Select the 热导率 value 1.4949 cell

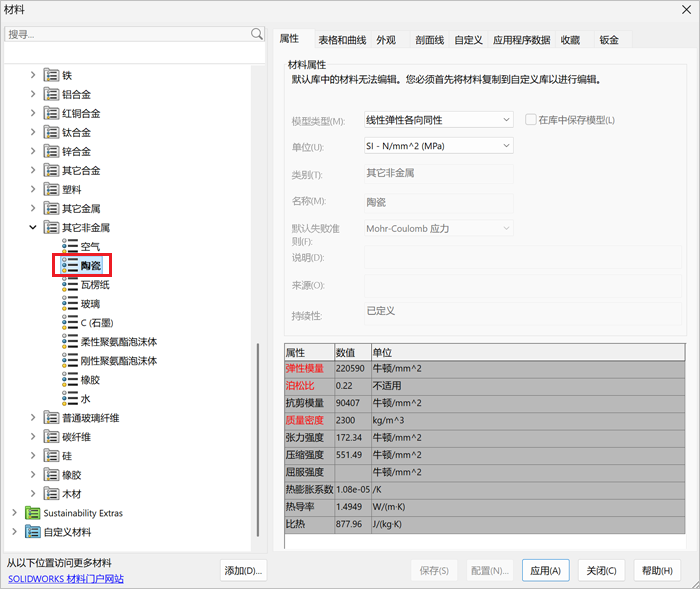[353, 507]
